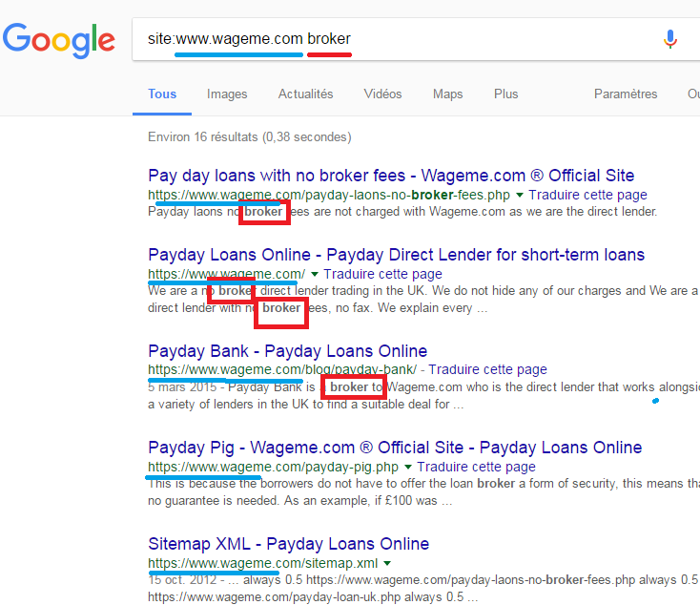Switch to the Maps tab

448,94
